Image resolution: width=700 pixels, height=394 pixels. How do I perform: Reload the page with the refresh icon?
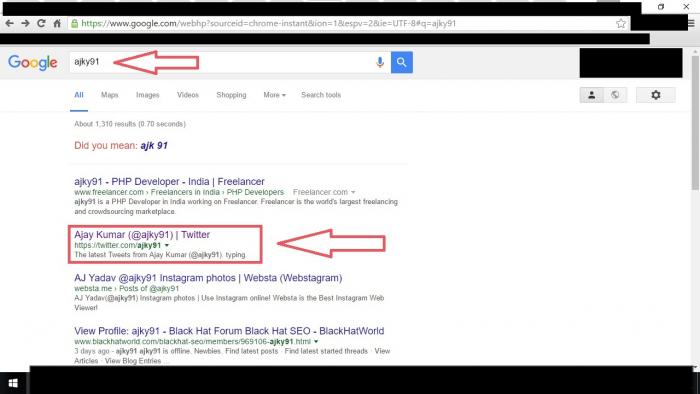click(41, 23)
